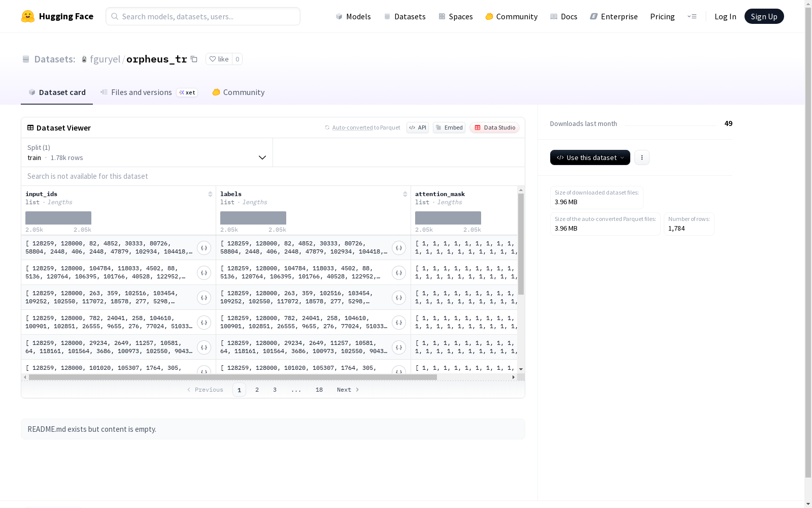The image size is (812, 508).
Task: Click the table's horizontal scrollbar
Action: [233, 377]
